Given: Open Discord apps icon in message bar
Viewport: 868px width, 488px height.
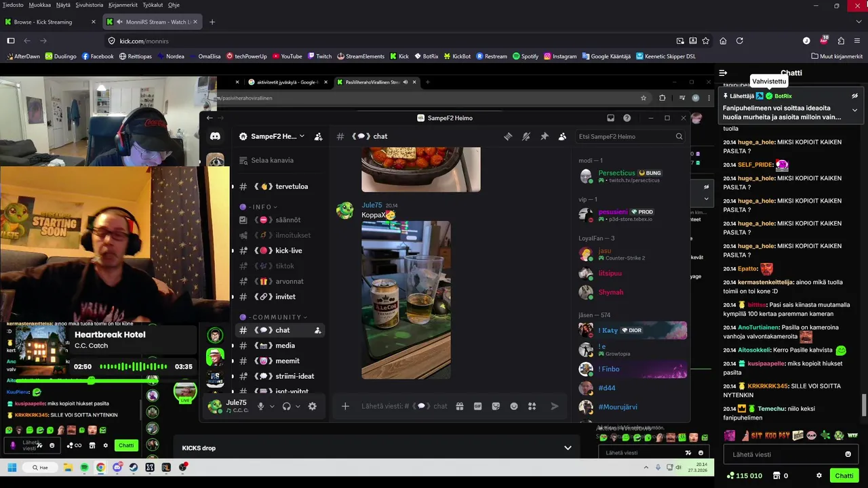Looking at the screenshot, I should [x=532, y=406].
